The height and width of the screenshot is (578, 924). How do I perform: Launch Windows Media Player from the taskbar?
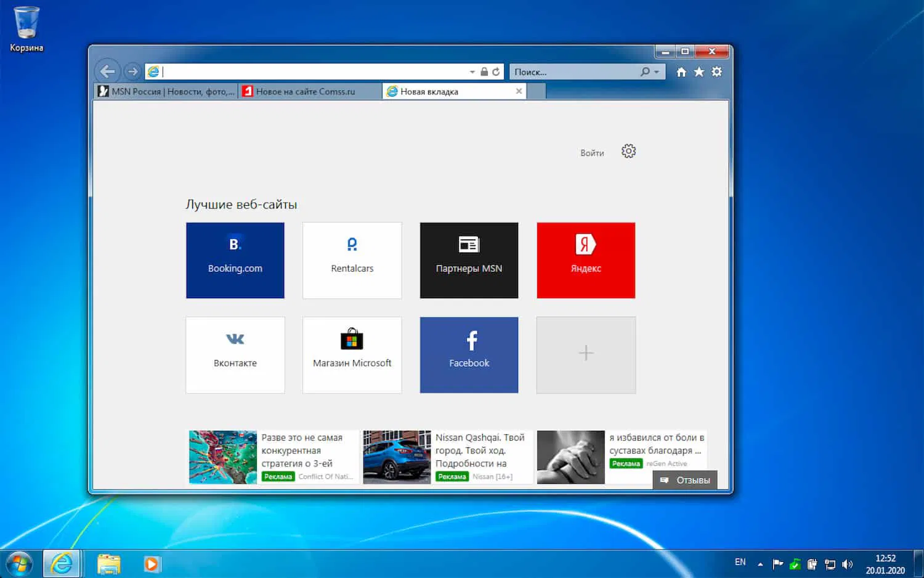click(152, 563)
